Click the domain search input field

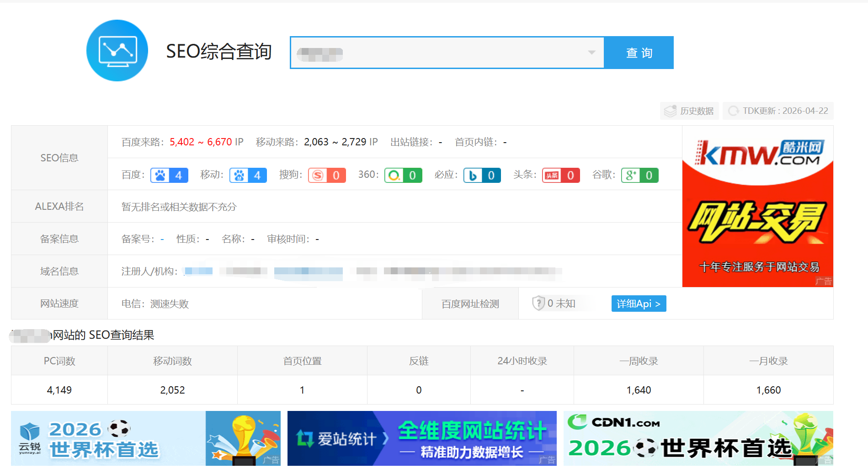pos(447,53)
